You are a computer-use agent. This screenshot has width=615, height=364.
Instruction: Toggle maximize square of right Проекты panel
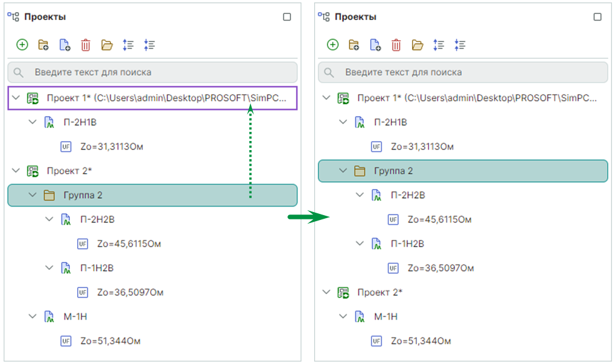(x=597, y=17)
